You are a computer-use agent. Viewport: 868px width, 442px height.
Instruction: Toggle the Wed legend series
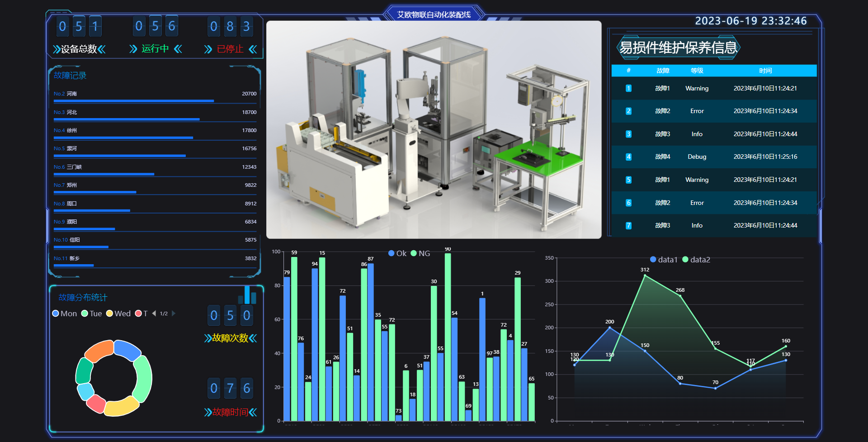tap(118, 314)
